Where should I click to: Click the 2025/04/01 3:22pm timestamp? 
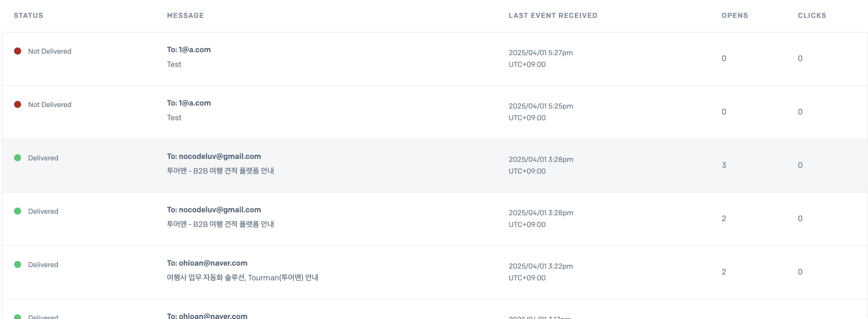pos(540,266)
